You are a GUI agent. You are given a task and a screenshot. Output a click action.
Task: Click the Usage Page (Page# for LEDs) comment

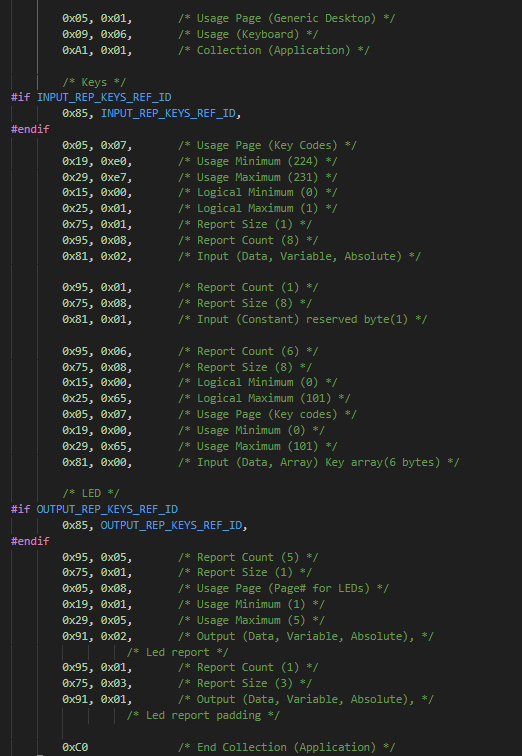283,588
